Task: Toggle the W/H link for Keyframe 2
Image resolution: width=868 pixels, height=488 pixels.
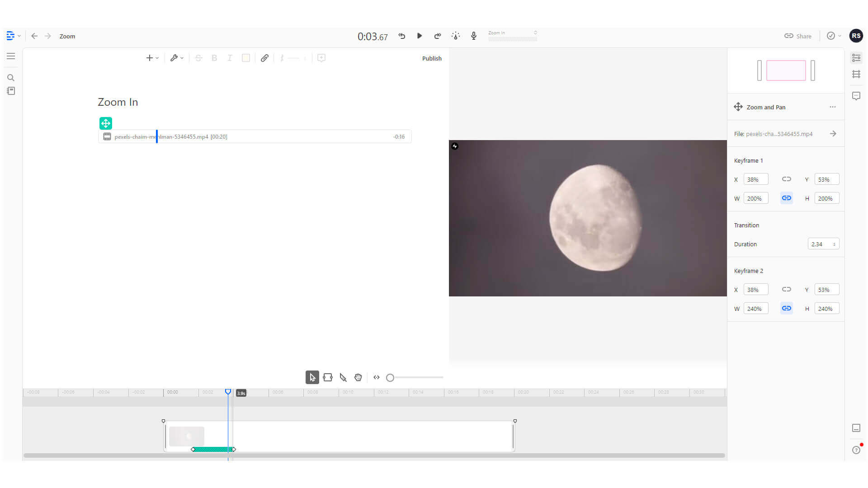Action: (786, 308)
